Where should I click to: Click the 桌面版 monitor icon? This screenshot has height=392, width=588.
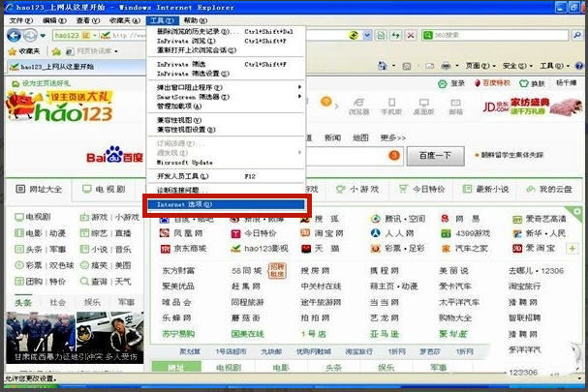(x=423, y=103)
